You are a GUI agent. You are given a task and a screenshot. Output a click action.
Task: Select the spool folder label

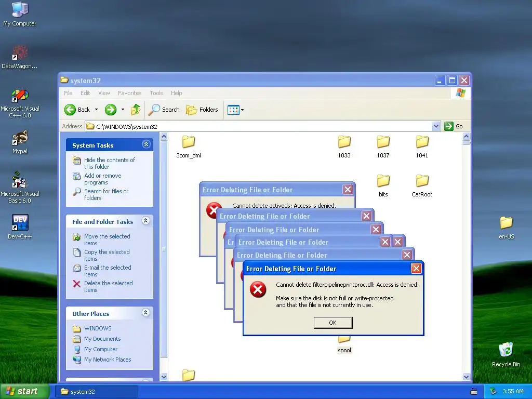tap(344, 350)
